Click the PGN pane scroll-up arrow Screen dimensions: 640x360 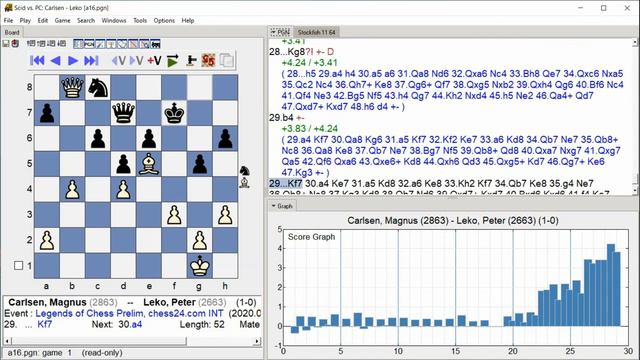[635, 42]
